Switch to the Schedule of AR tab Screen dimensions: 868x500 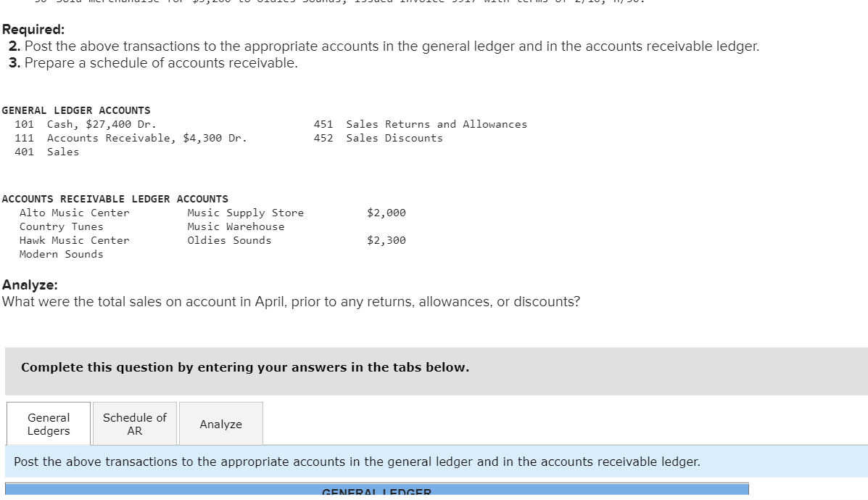click(134, 424)
